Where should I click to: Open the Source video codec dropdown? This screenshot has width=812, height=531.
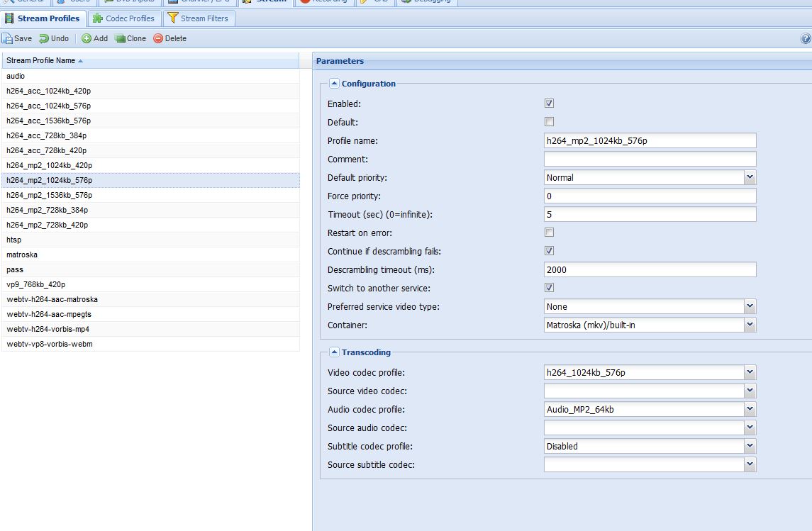click(750, 391)
